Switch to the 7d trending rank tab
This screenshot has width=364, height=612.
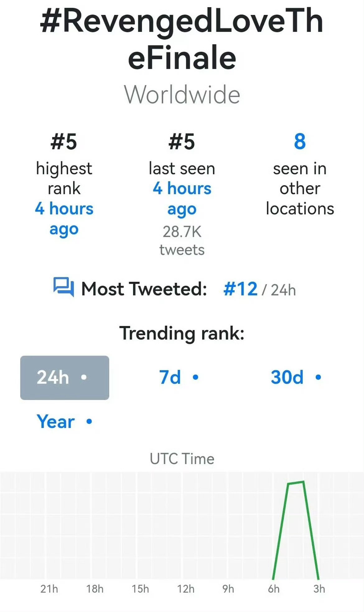(x=179, y=377)
